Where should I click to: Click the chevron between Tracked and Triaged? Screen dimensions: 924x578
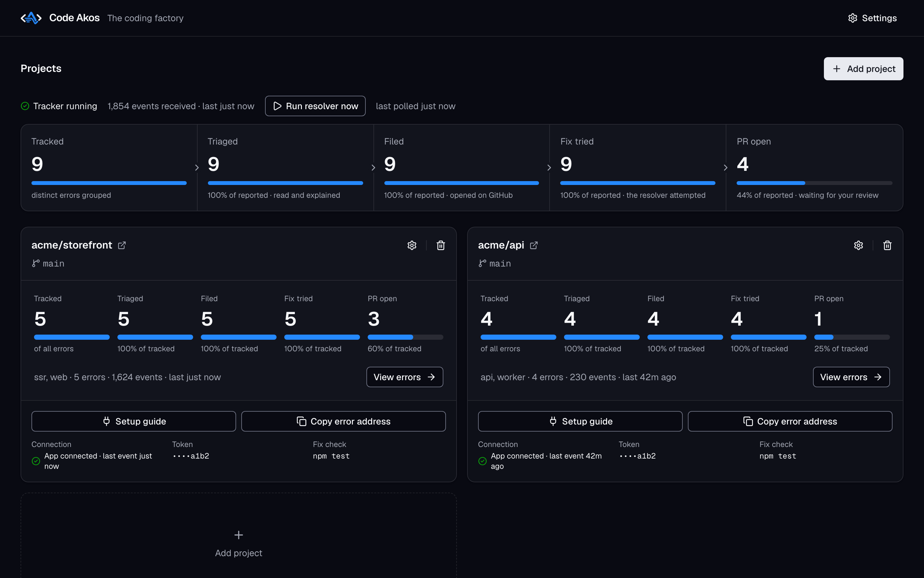coord(197,167)
